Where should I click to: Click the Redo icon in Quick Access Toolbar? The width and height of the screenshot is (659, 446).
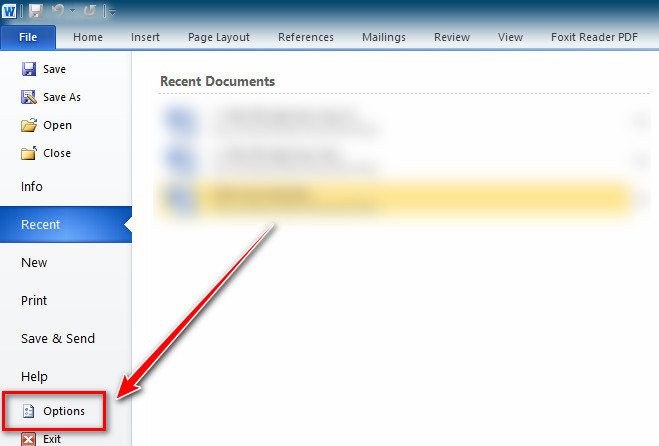[x=90, y=11]
